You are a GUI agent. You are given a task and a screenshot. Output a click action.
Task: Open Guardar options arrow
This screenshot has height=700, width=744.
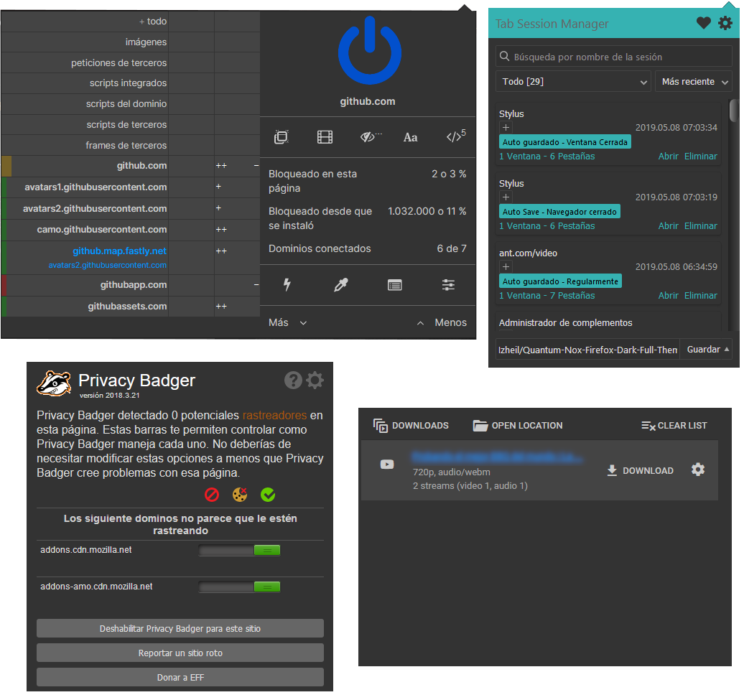coord(727,349)
